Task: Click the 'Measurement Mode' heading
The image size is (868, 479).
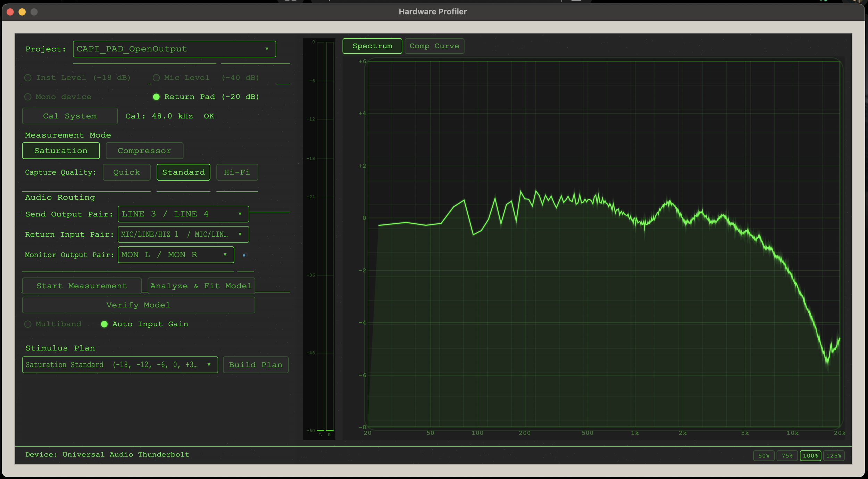Action: (x=68, y=135)
